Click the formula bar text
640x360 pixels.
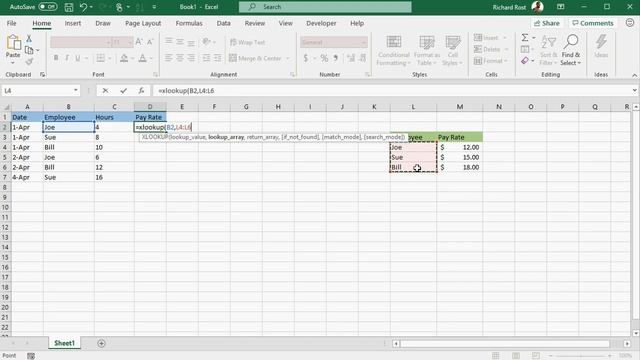(x=186, y=91)
